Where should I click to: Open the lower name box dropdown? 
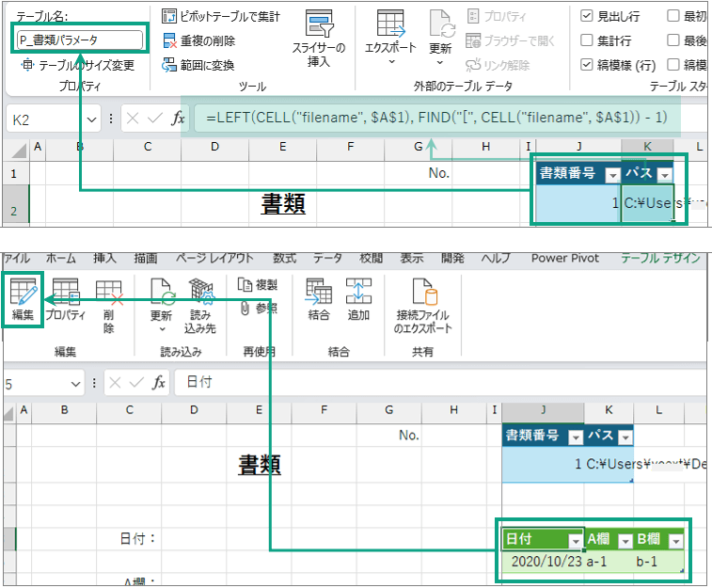(75, 384)
